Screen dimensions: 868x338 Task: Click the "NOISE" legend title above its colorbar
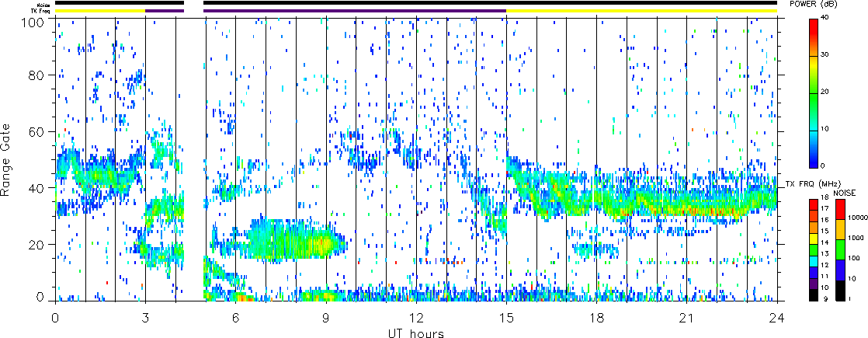click(844, 192)
